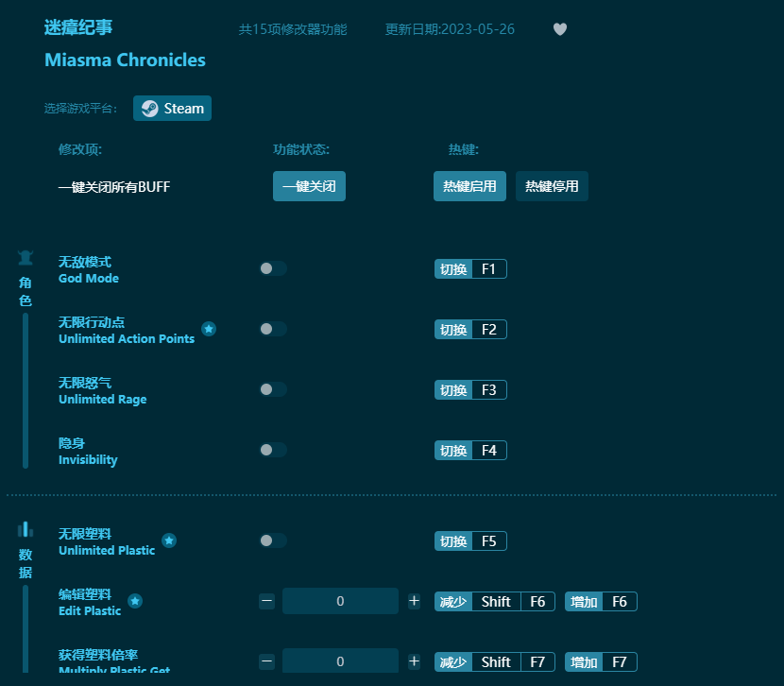Toggle the Invisibility switch
This screenshot has width=784, height=686.
[273, 450]
